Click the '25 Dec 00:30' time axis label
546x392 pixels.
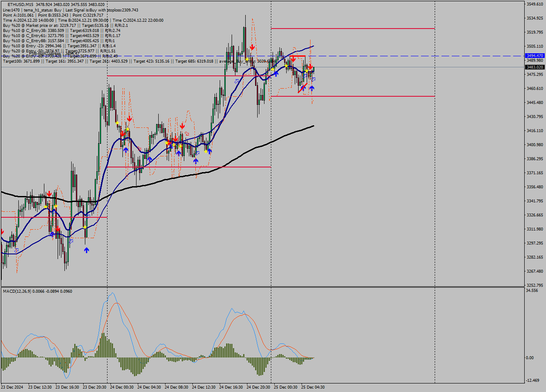click(x=286, y=387)
